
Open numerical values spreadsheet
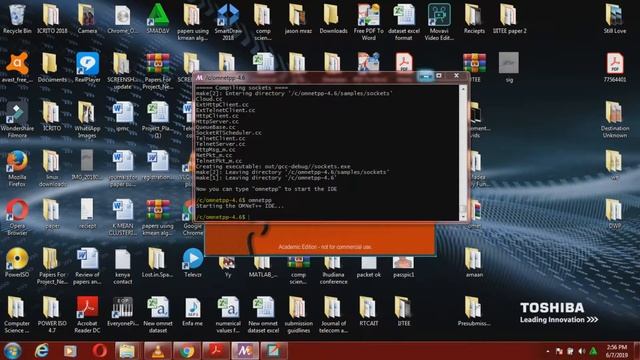tap(228, 315)
